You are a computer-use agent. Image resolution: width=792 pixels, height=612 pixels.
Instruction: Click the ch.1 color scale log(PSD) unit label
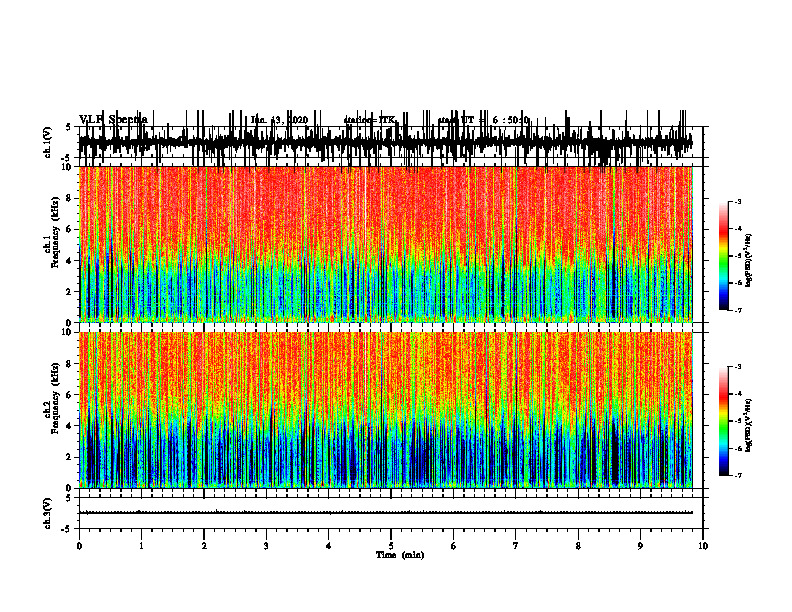(x=748, y=261)
